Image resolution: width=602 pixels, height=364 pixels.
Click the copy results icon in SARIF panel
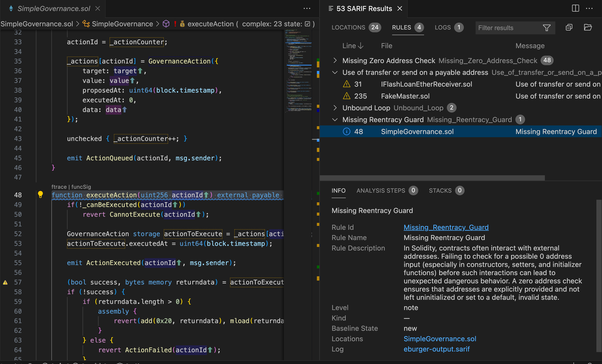(569, 27)
